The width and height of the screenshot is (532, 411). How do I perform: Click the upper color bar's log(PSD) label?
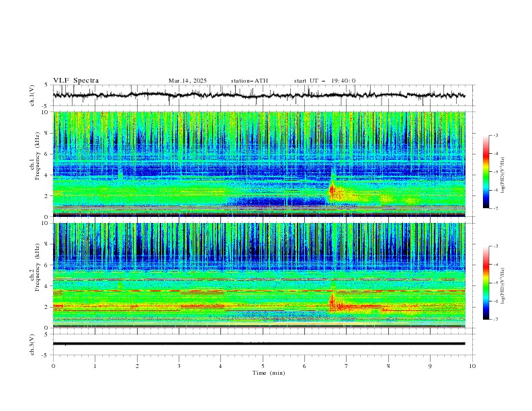tap(503, 175)
